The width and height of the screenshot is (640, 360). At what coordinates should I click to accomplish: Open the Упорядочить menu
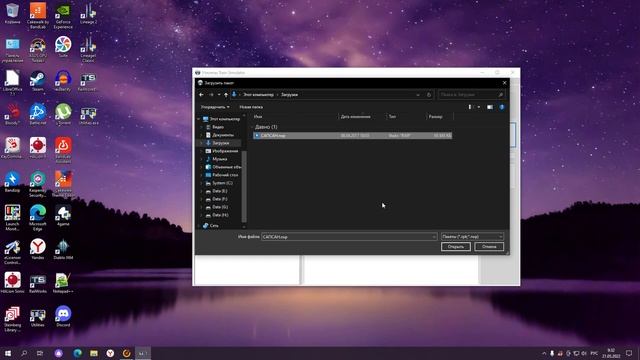click(215, 107)
